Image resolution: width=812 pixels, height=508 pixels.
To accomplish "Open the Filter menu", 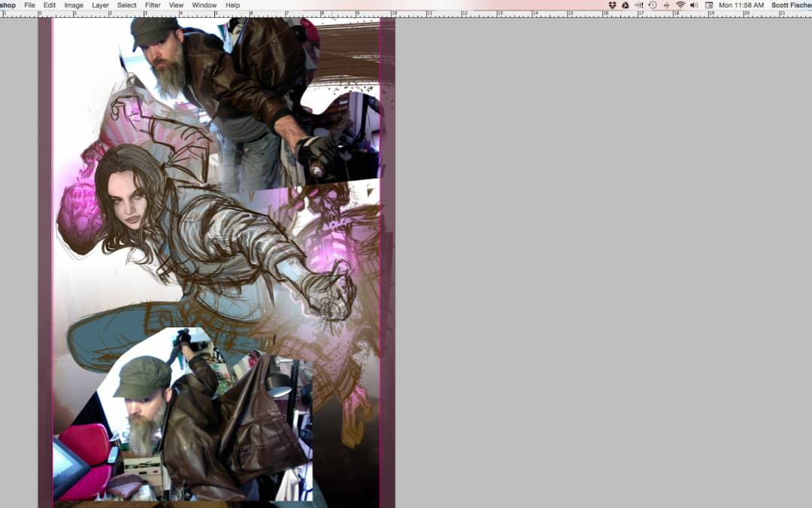I will pos(153,5).
